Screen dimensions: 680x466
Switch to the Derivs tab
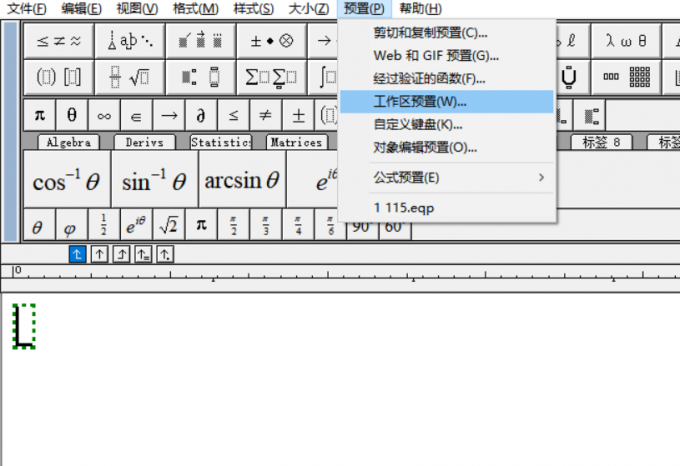144,142
